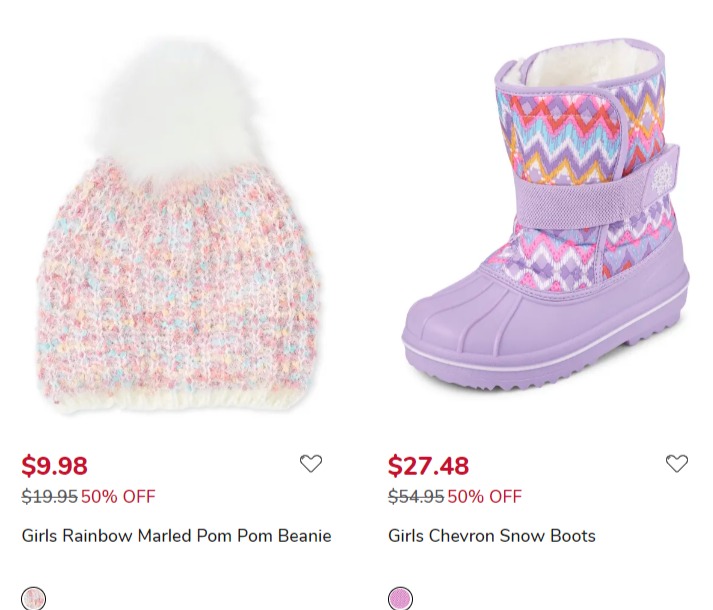Click the $27.48 sale price
Screen dimensions: 713x610
tap(428, 465)
